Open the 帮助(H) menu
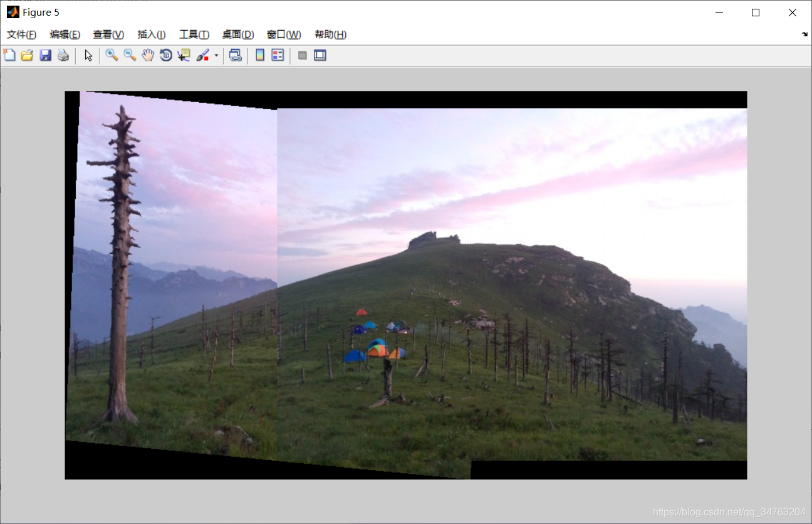 click(x=330, y=34)
